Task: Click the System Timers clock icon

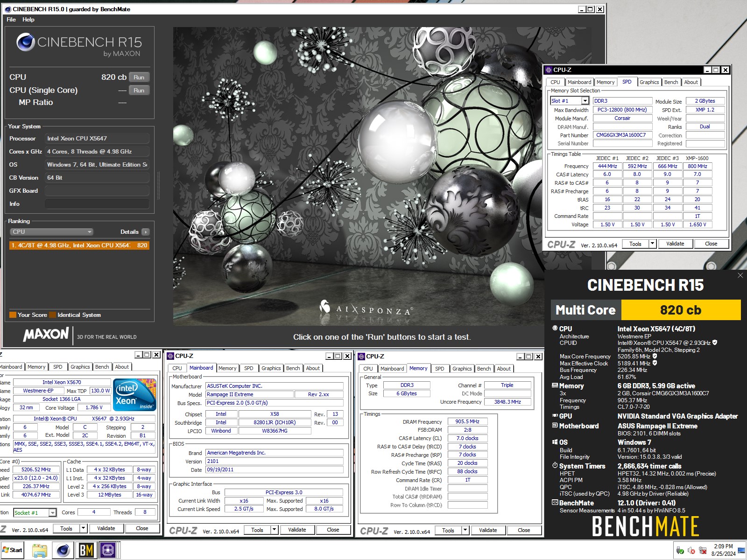Action: [x=555, y=466]
